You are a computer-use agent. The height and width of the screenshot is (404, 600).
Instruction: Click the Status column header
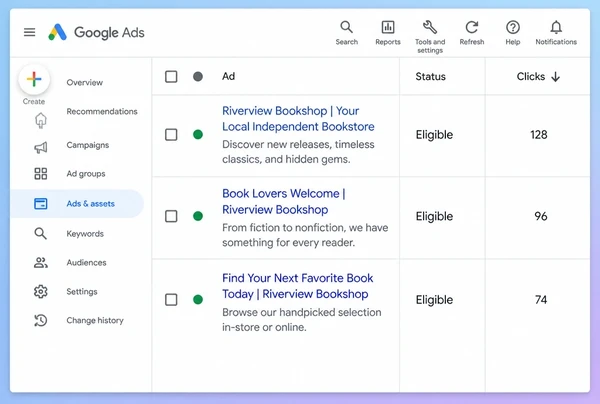pos(430,77)
